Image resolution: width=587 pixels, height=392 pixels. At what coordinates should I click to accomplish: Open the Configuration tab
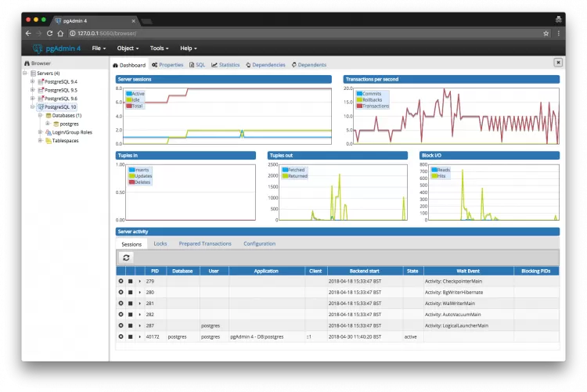coord(259,244)
